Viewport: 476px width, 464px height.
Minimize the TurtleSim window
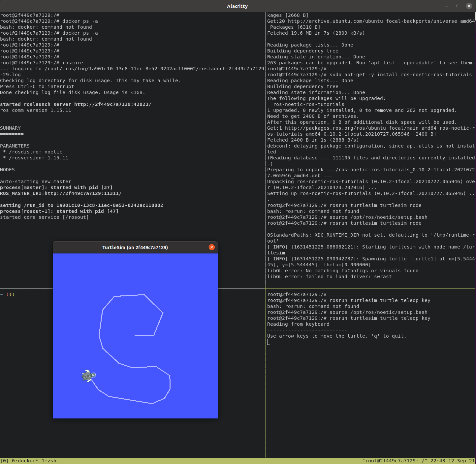tap(201, 248)
